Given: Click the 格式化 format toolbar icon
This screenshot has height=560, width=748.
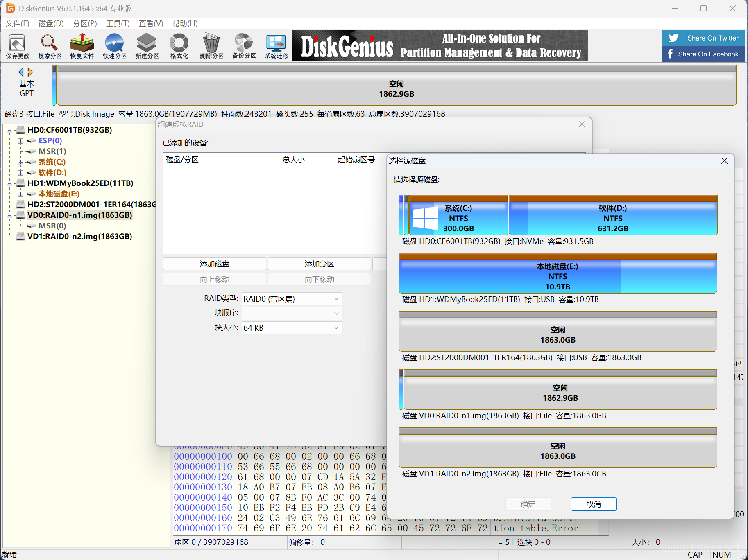Looking at the screenshot, I should click(x=179, y=46).
